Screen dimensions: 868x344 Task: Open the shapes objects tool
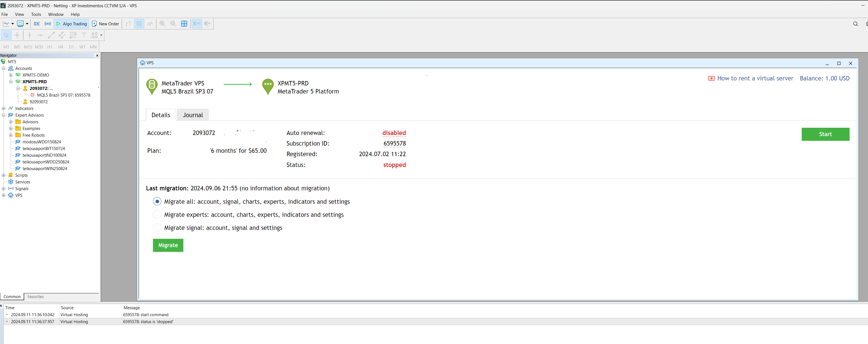95,35
